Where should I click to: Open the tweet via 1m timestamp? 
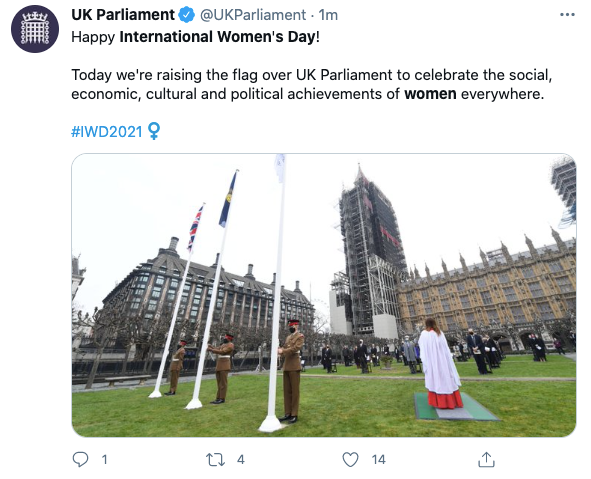328,15
